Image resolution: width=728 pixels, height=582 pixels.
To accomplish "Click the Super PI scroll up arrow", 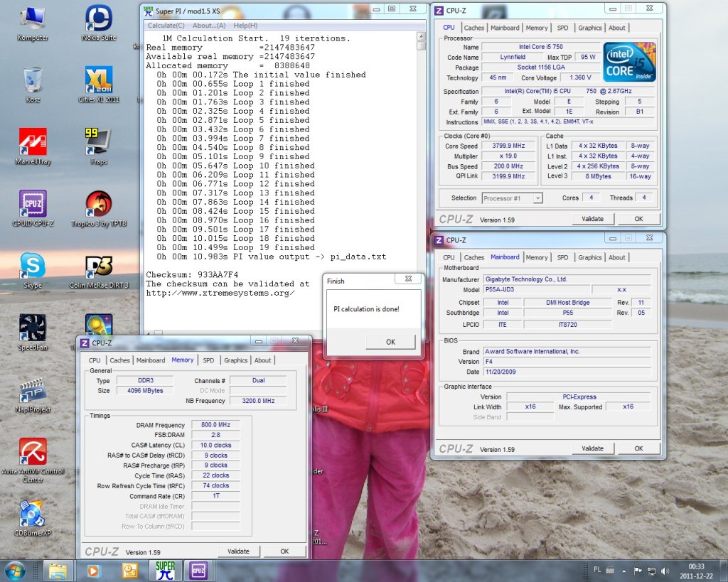I will (x=421, y=36).
